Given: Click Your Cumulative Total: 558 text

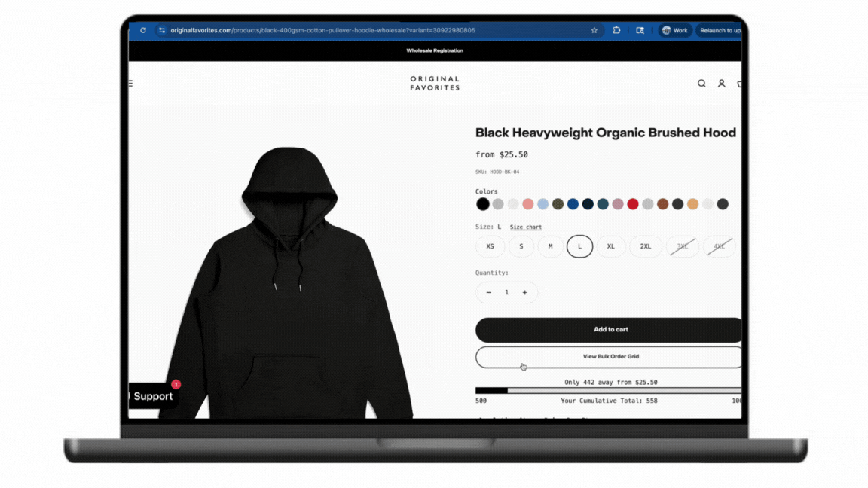Looking at the screenshot, I should point(609,401).
